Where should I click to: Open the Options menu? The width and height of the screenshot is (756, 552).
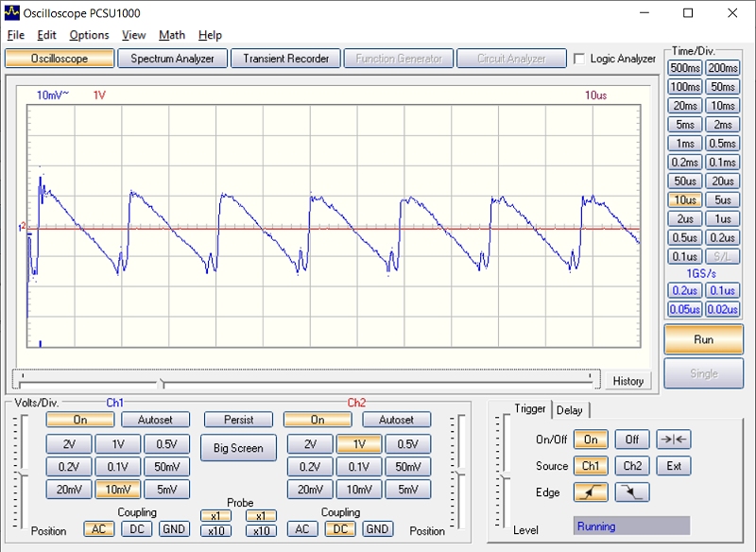(89, 35)
